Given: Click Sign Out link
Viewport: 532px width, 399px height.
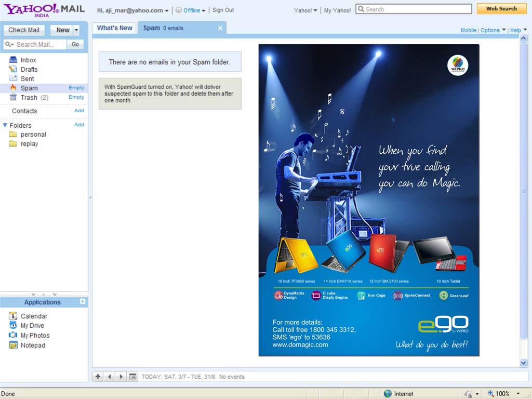Looking at the screenshot, I should (223, 10).
